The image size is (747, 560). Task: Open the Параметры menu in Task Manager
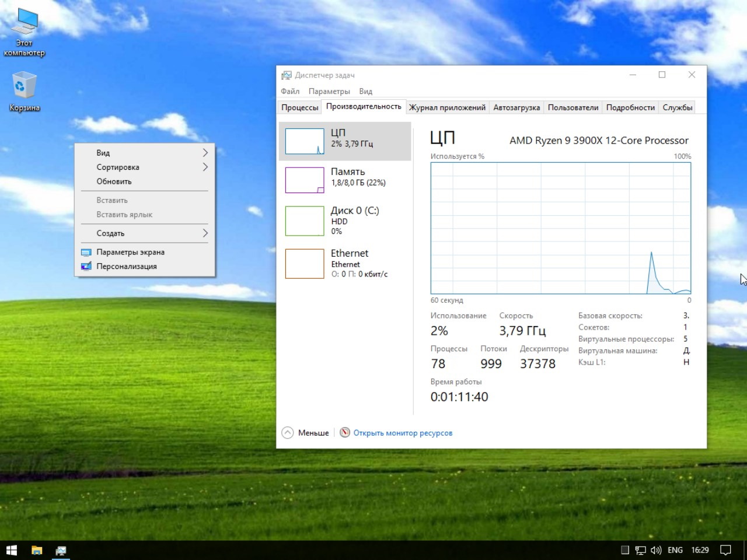(329, 91)
